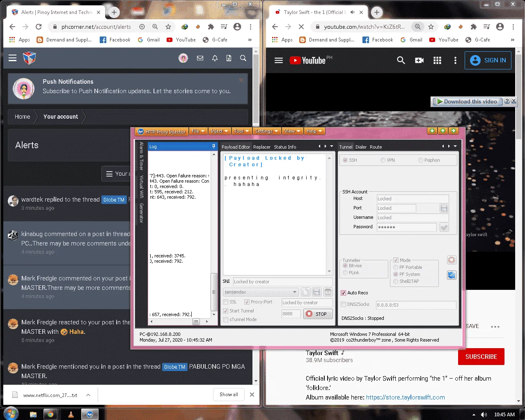Toggle the Auto Reco checkbox
The height and width of the screenshot is (420, 525).
coord(344,293)
